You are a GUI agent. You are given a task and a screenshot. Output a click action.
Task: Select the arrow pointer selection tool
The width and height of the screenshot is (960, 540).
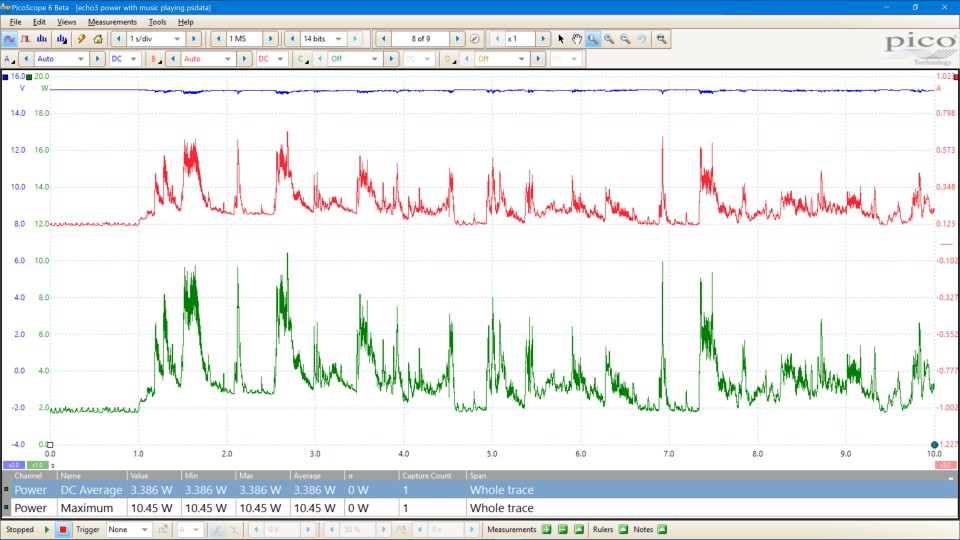[561, 39]
